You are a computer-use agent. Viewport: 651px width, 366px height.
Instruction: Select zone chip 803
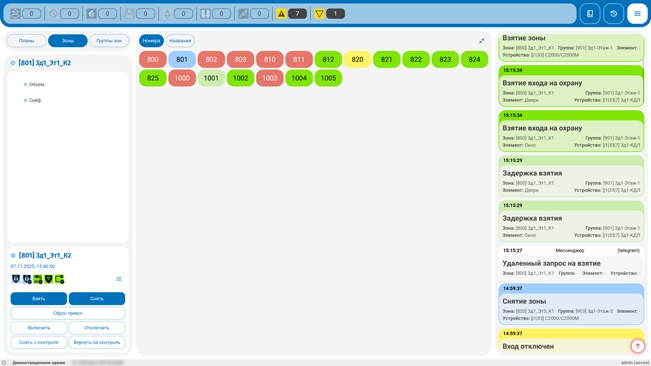click(x=240, y=59)
